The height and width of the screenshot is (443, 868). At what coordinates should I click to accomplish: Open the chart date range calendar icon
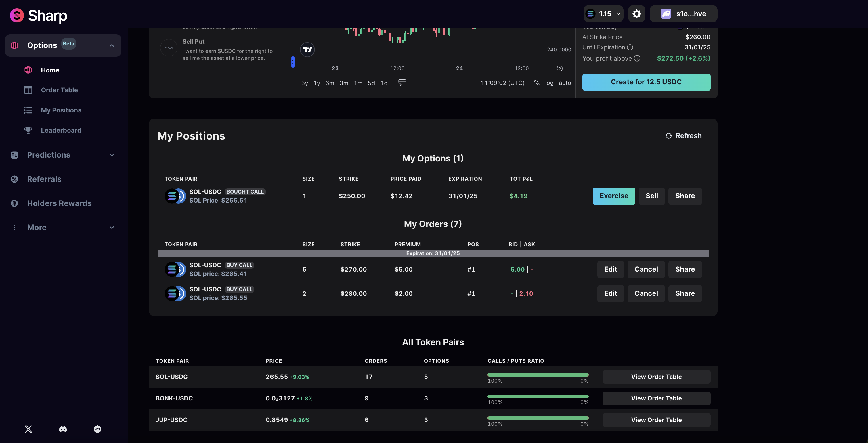pos(402,83)
